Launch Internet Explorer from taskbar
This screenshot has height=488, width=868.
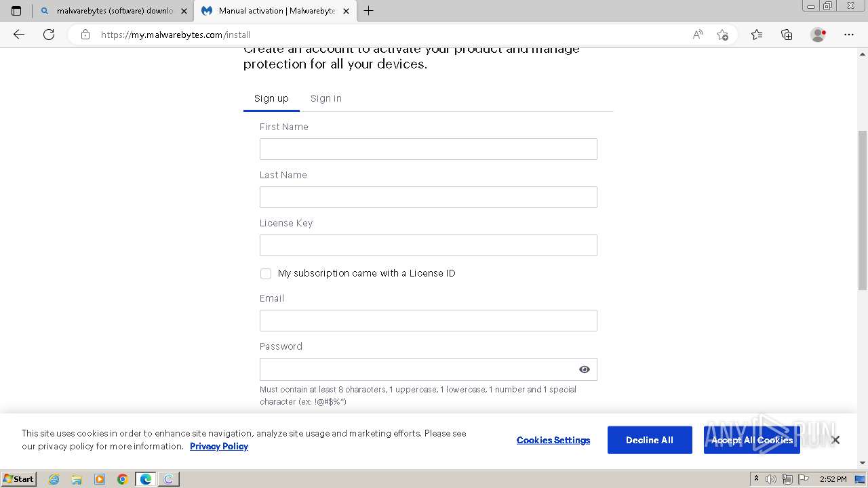(x=54, y=479)
